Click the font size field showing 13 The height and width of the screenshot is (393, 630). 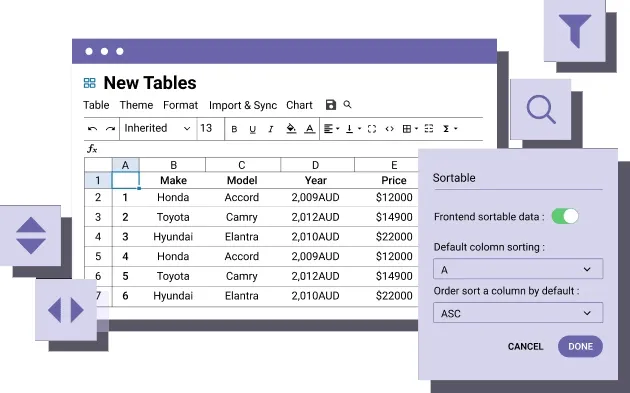pyautogui.click(x=211, y=129)
